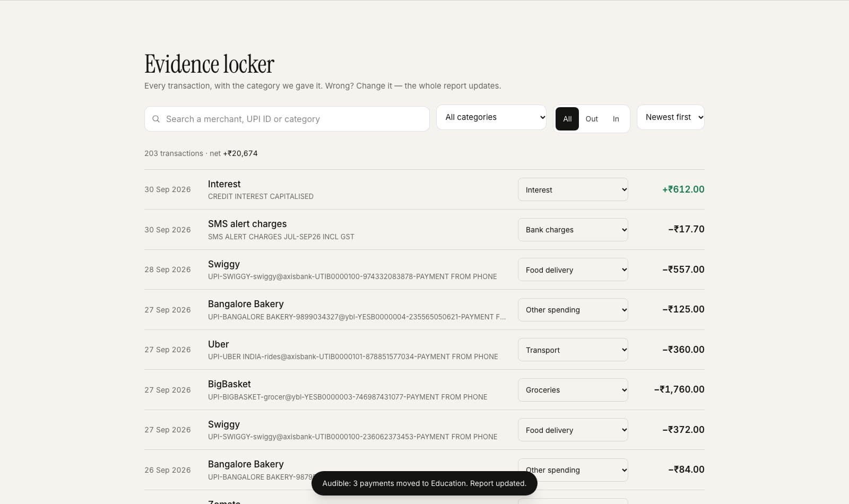Click the BigBasket merchant name
The image size is (849, 504).
[229, 384]
